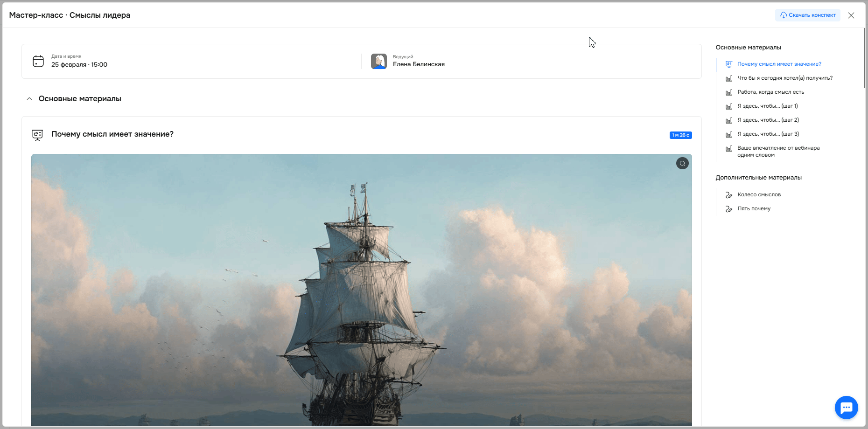Open Почему смысл имеет значение? in sidebar
The width and height of the screenshot is (868, 429).
779,64
